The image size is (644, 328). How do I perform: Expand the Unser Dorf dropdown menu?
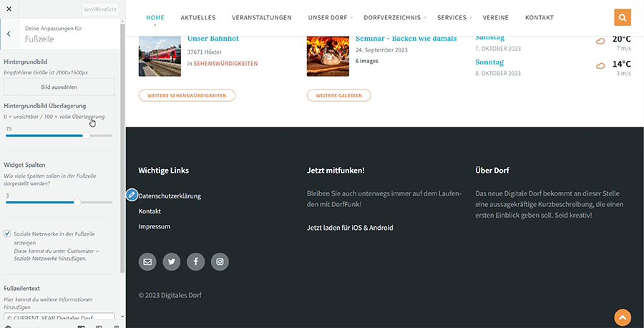click(328, 17)
